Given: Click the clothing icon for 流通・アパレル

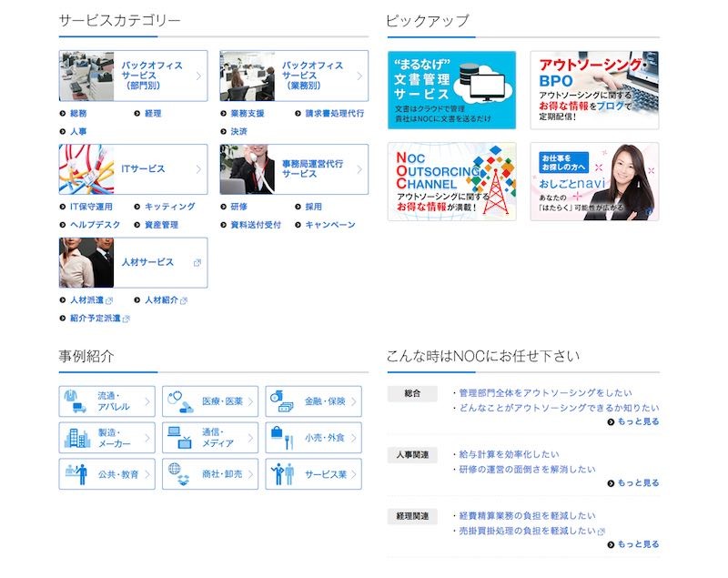Looking at the screenshot, I should point(75,401).
